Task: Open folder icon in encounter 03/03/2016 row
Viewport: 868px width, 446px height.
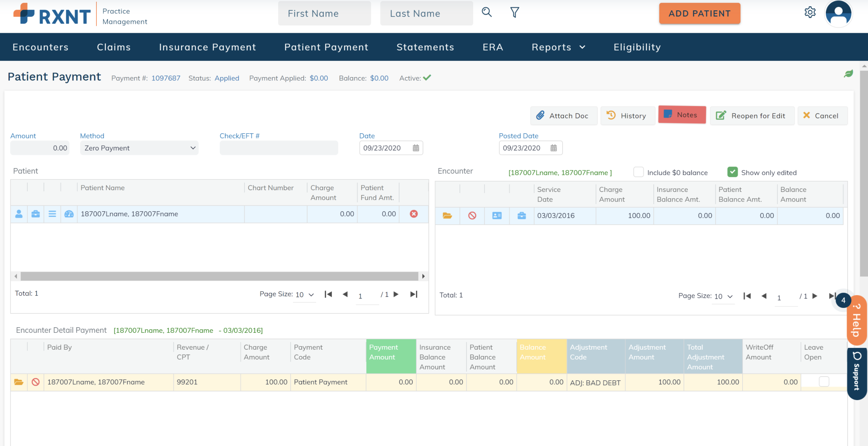Action: coord(447,216)
